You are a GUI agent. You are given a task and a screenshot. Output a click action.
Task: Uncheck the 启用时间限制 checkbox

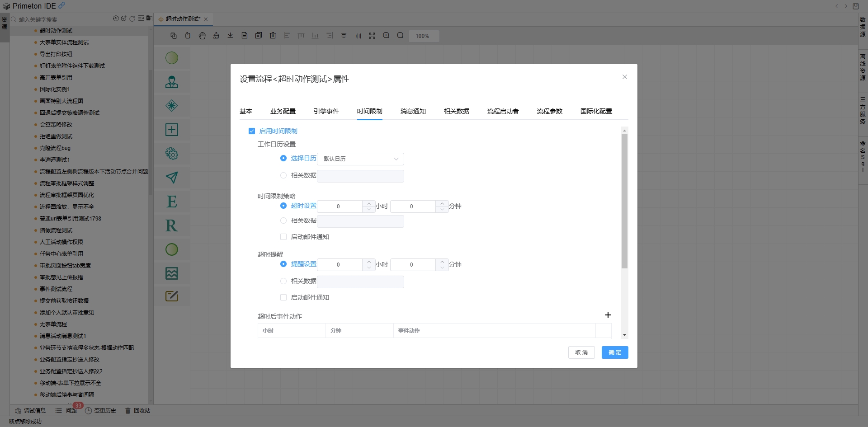pyautogui.click(x=252, y=131)
